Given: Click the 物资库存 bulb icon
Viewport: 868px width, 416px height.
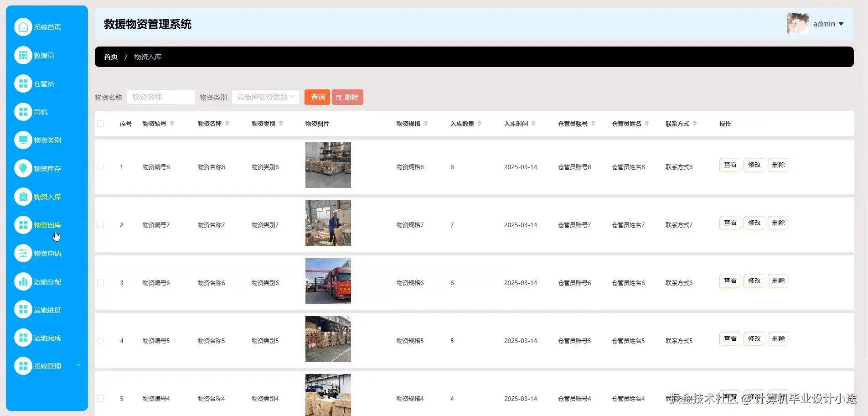Looking at the screenshot, I should coord(23,168).
